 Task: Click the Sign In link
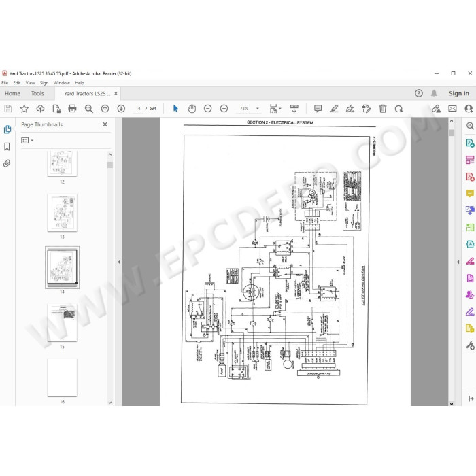pyautogui.click(x=459, y=94)
